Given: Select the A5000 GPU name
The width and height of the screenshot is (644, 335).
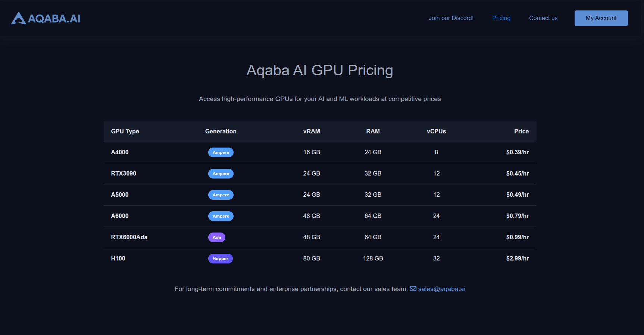Looking at the screenshot, I should 120,195.
